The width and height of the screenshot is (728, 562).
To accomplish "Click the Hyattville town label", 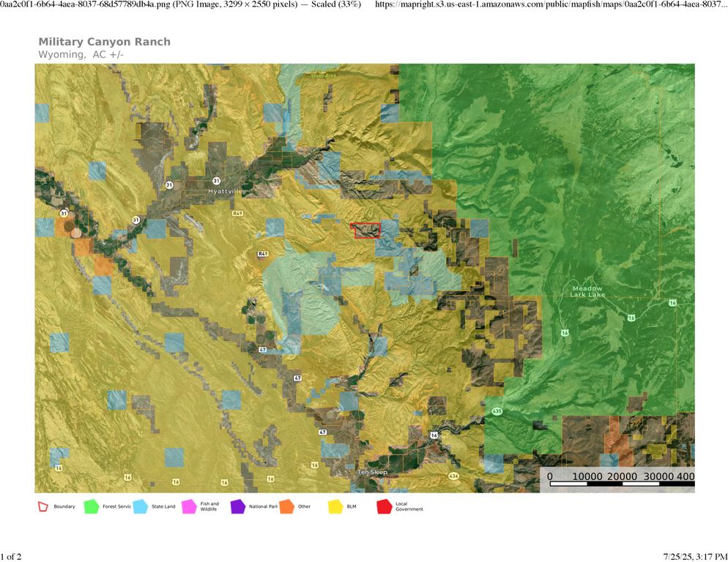I will point(225,191).
